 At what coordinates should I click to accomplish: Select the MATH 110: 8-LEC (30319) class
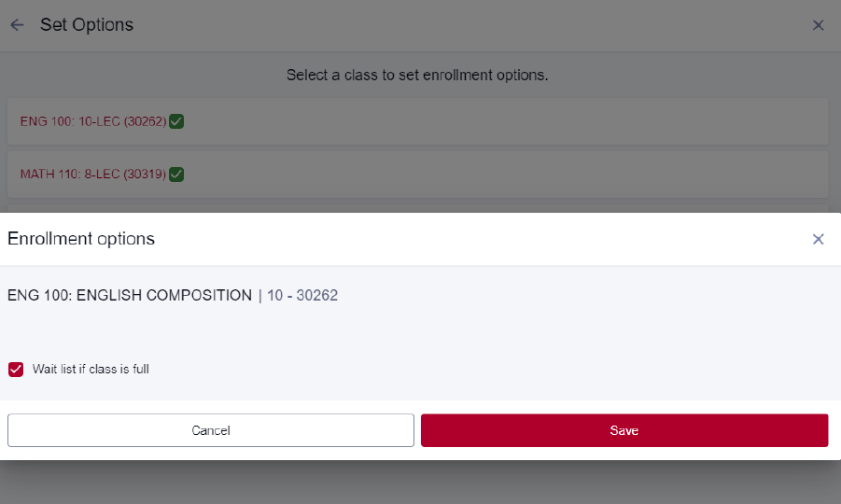click(93, 174)
